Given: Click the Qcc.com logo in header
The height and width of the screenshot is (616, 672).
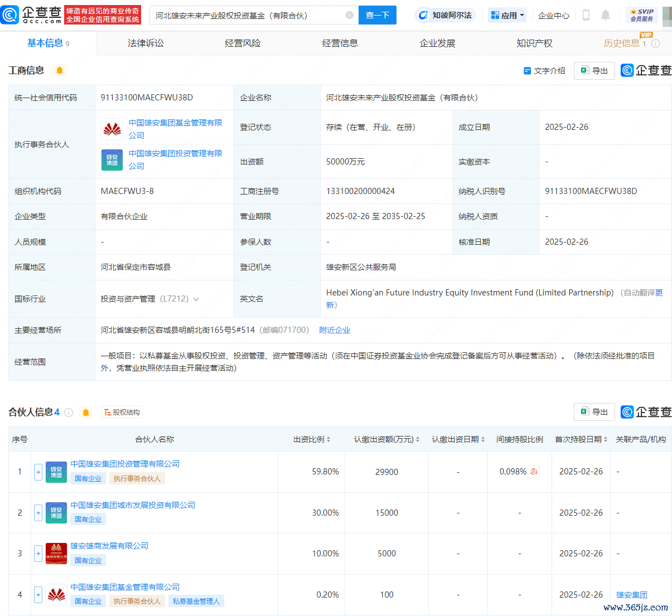Looking at the screenshot, I should point(31,15).
